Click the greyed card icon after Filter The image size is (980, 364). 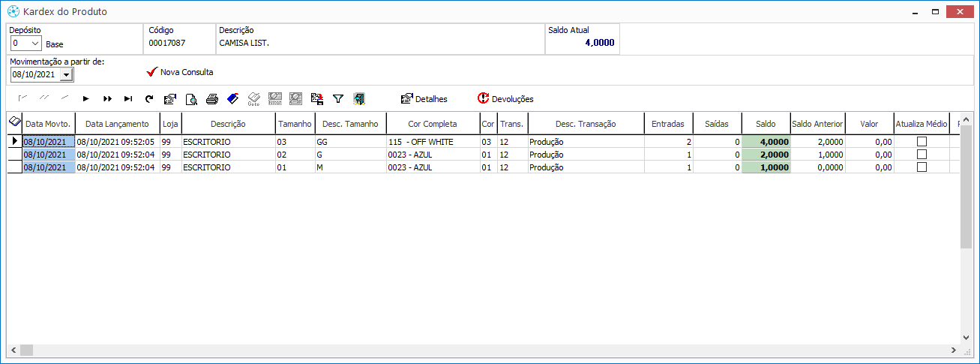pyautogui.click(x=296, y=98)
